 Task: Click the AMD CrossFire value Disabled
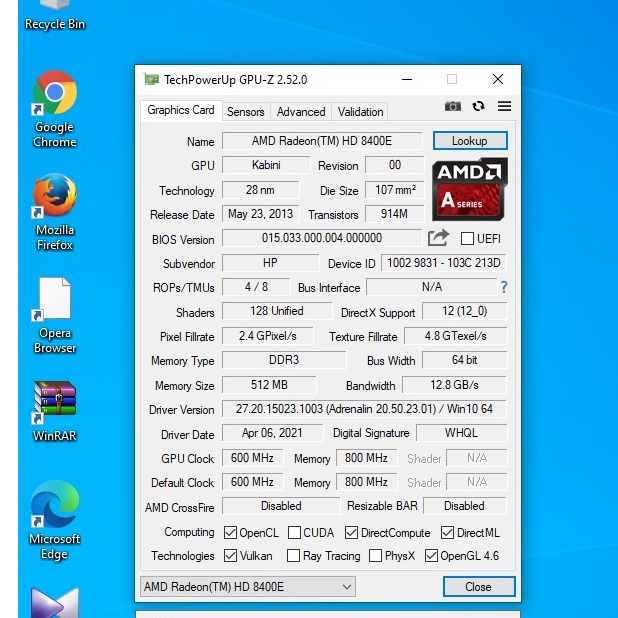281,506
